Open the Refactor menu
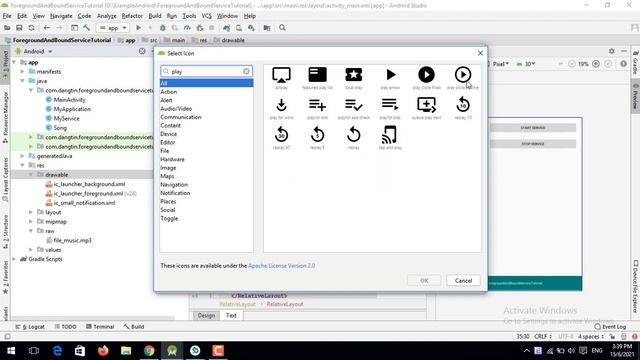The image size is (640, 360). point(132,16)
